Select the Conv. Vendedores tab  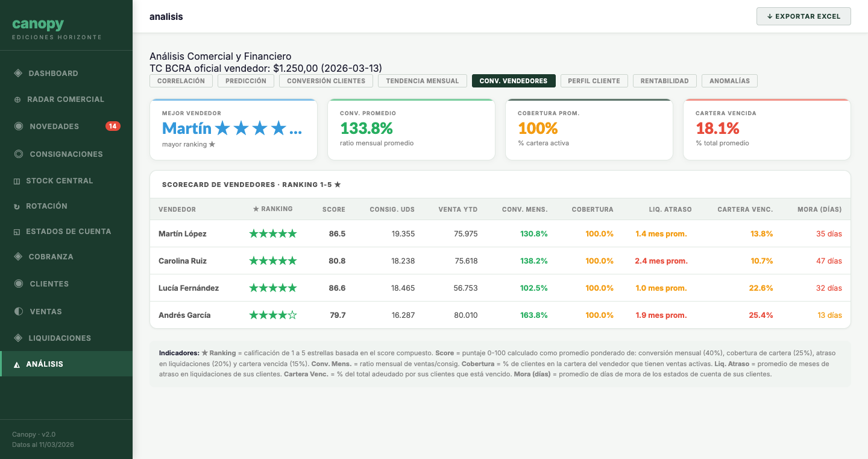pos(514,81)
